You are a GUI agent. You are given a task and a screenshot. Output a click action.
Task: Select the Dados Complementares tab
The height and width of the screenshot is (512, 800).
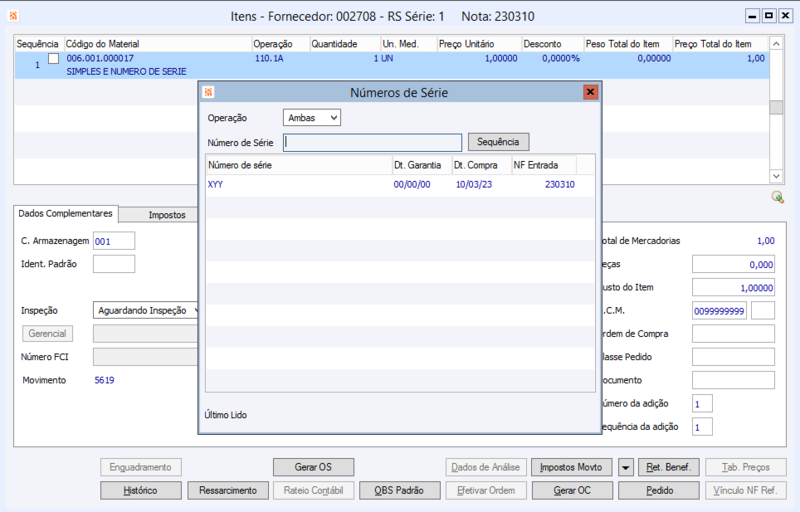pyautogui.click(x=65, y=214)
